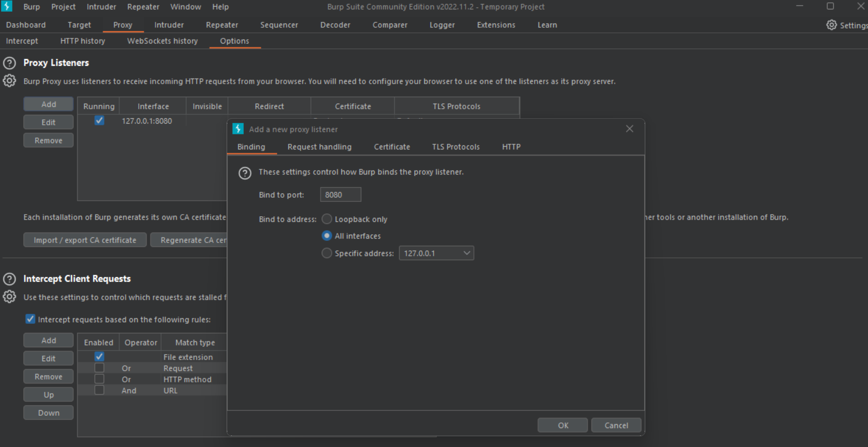Open Proxy Listeners help question-mark icon
The width and height of the screenshot is (868, 447).
tap(9, 63)
